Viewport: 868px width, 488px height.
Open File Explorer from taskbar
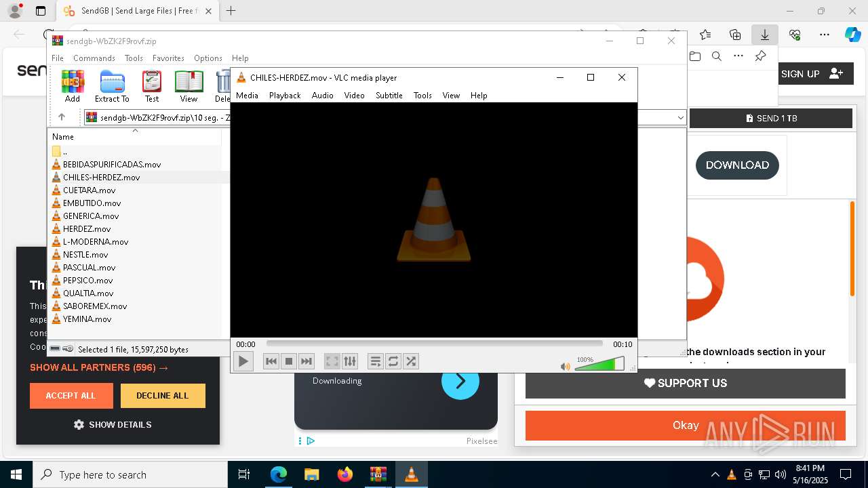click(311, 474)
